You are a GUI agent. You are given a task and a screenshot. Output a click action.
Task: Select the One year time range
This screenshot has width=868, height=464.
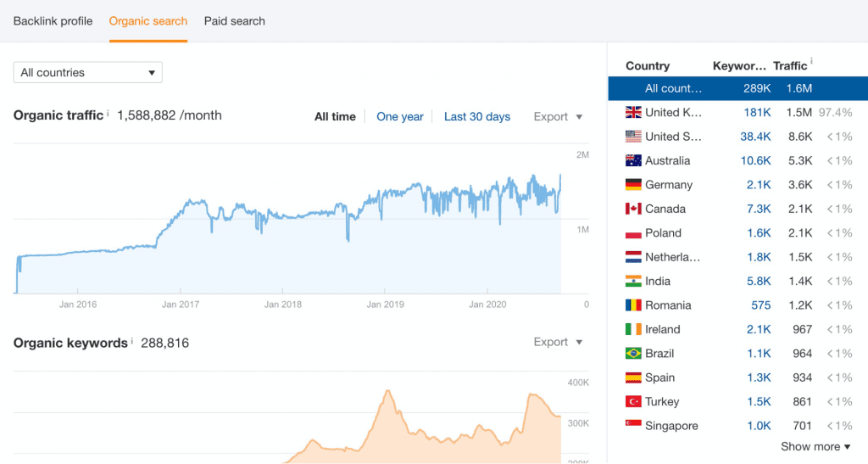pos(400,117)
